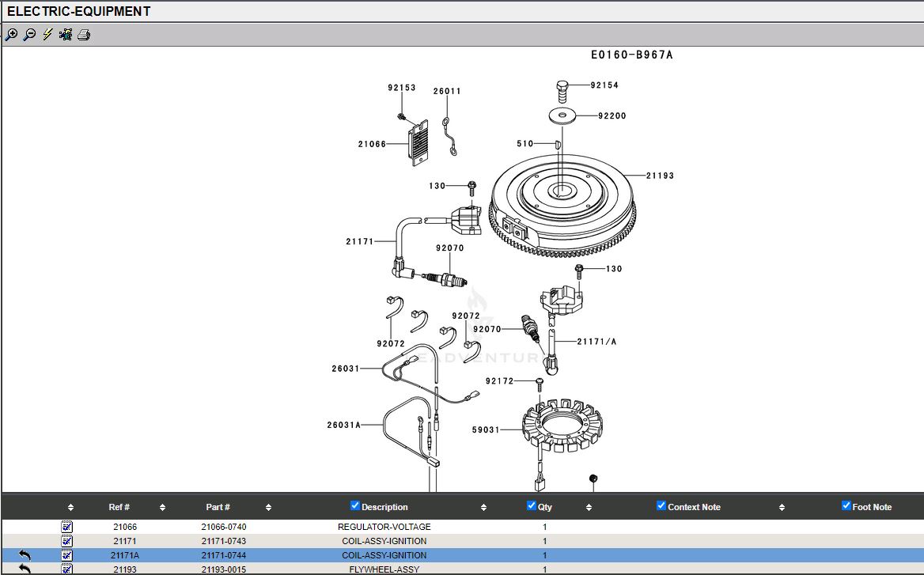This screenshot has width=924, height=575.
Task: Toggle the Foot Note column checkbox
Action: point(846,506)
